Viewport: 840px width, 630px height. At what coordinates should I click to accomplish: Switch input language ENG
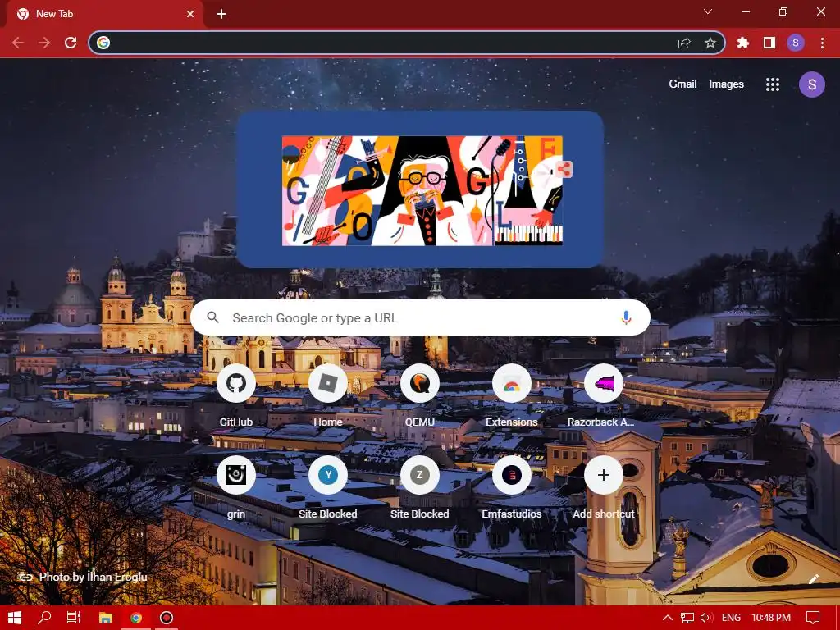coord(731,618)
